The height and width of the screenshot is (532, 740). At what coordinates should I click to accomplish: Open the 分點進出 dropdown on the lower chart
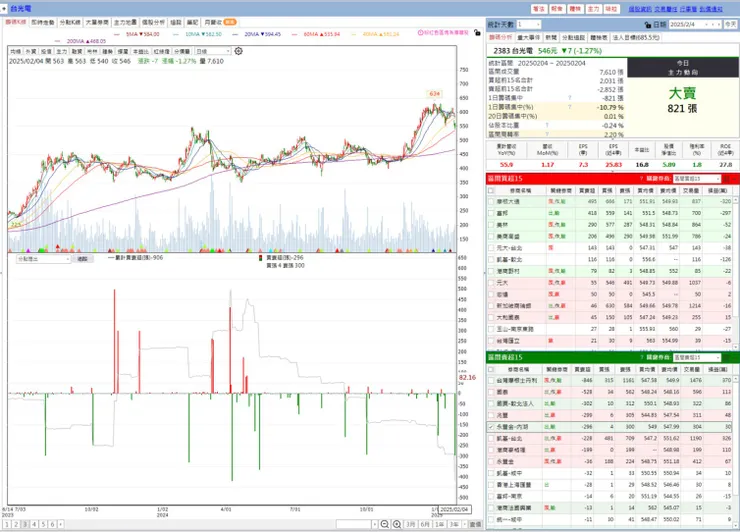(x=43, y=259)
